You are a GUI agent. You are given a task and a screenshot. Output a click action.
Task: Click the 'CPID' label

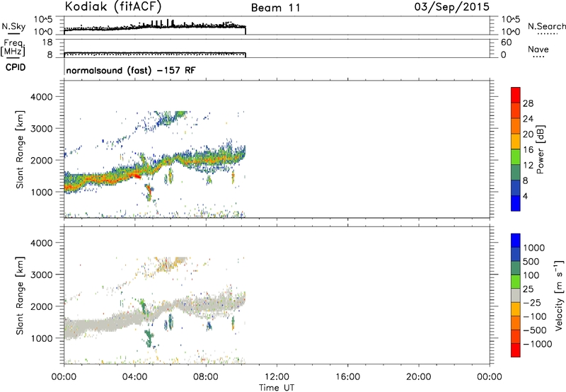(16, 67)
